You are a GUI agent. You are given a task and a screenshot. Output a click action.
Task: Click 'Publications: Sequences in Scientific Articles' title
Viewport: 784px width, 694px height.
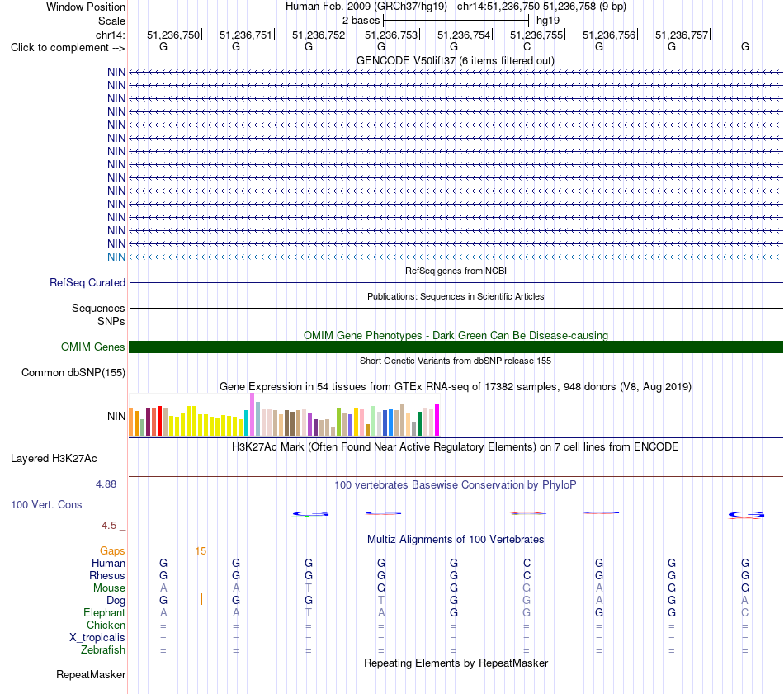(x=456, y=296)
